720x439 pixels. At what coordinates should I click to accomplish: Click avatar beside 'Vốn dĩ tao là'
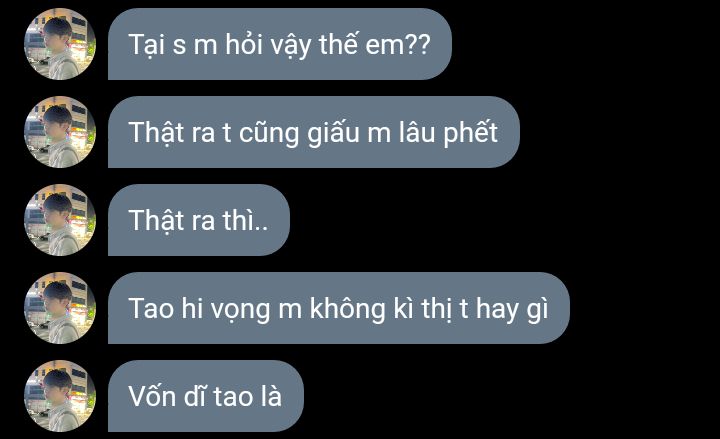click(x=60, y=396)
